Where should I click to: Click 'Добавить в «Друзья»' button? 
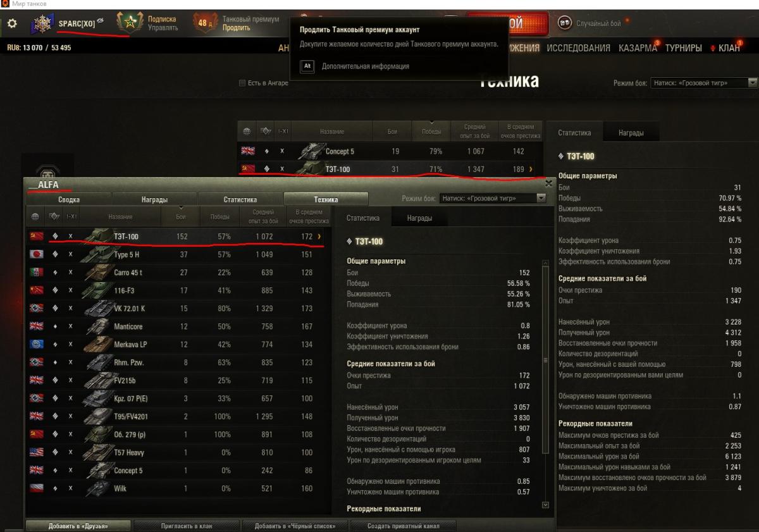[x=78, y=526]
